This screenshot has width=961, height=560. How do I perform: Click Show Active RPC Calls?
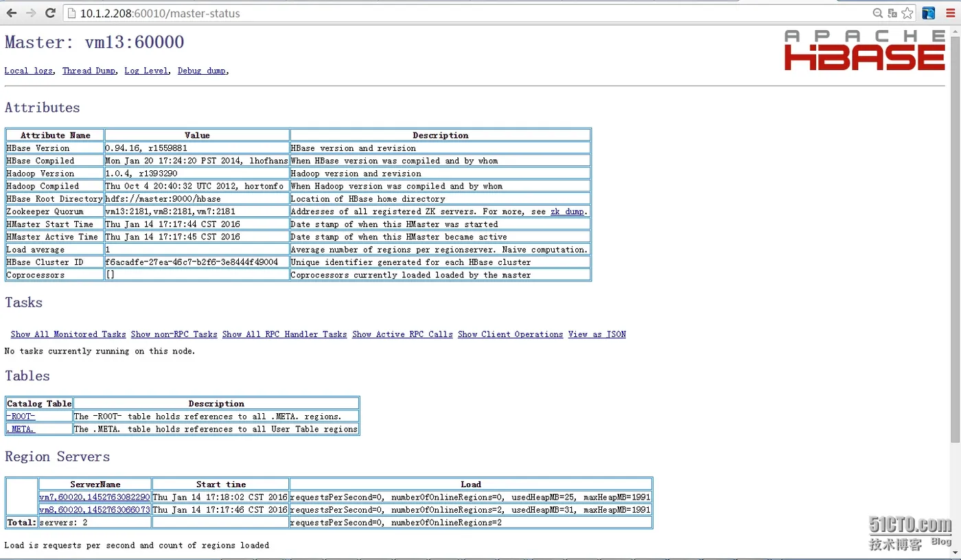click(x=403, y=334)
